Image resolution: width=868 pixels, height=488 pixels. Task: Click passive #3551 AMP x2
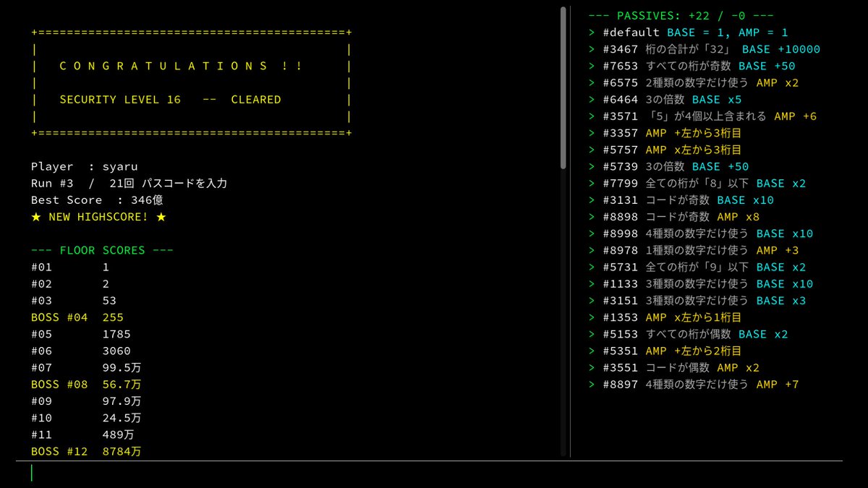(x=674, y=368)
